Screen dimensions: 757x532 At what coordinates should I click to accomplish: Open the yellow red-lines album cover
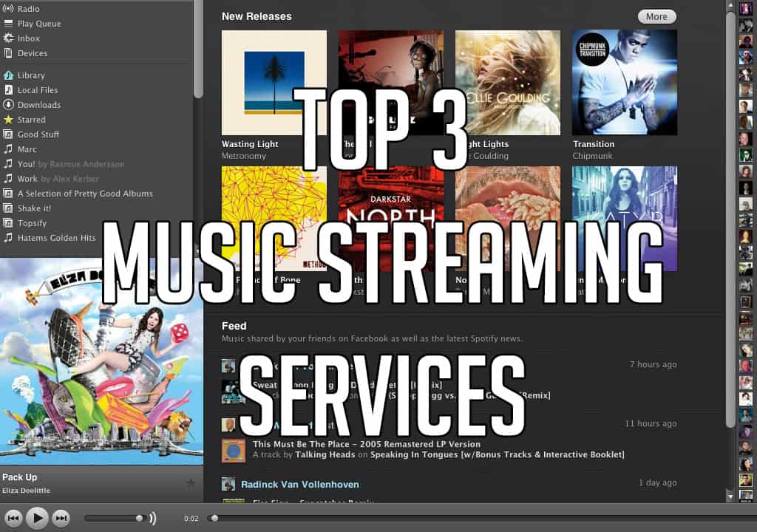[x=274, y=219]
